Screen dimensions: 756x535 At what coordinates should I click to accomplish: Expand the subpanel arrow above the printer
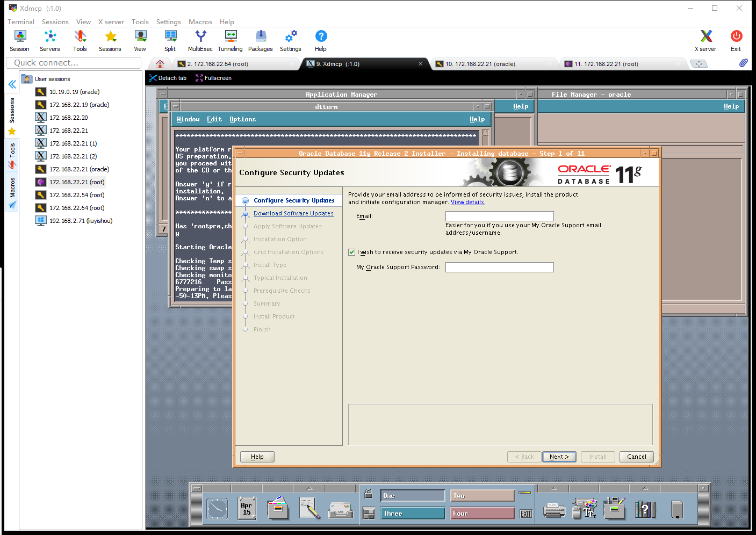coord(553,488)
